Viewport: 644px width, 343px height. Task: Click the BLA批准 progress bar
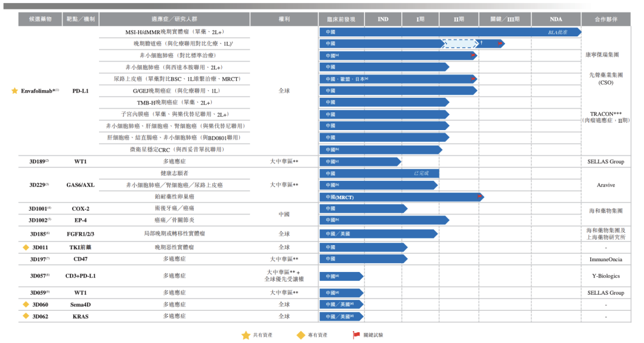point(450,32)
